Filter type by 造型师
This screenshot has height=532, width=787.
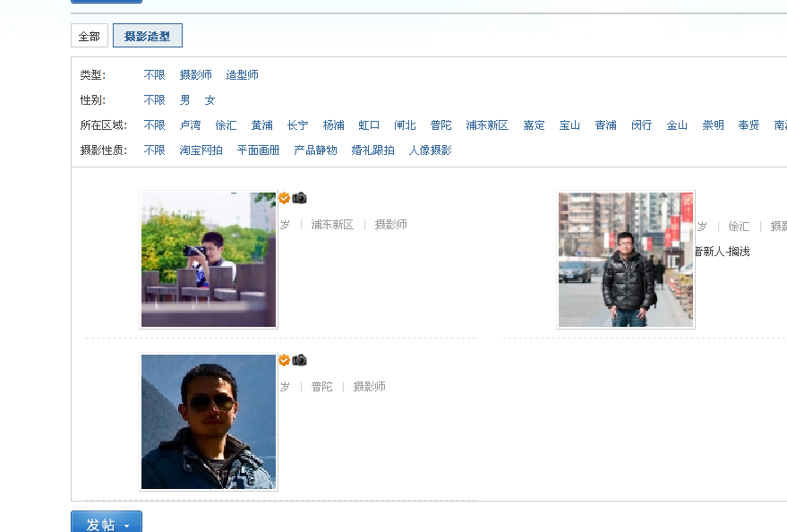coord(243,75)
